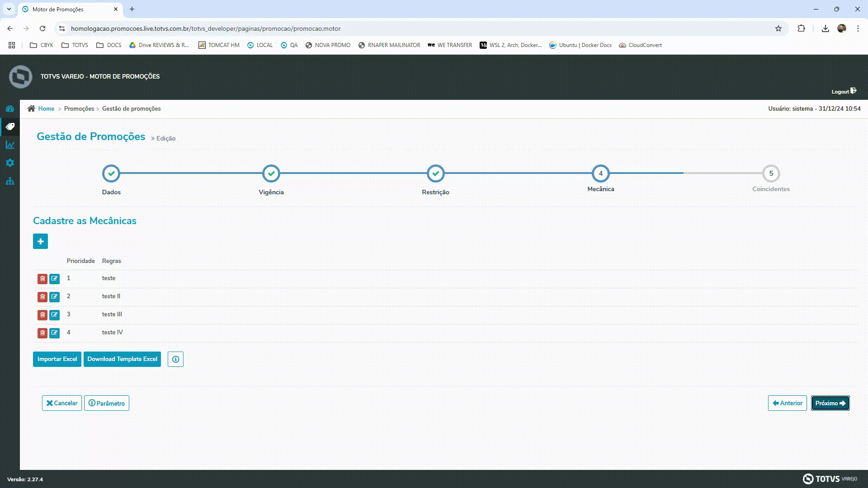Jump to Vigência wizard step
868x488 pixels.
click(x=271, y=174)
